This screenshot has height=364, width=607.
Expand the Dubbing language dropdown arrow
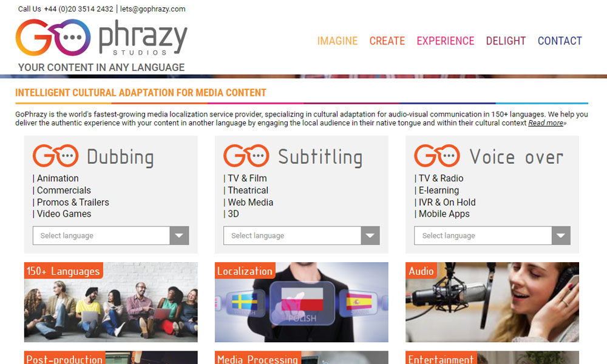(179, 235)
